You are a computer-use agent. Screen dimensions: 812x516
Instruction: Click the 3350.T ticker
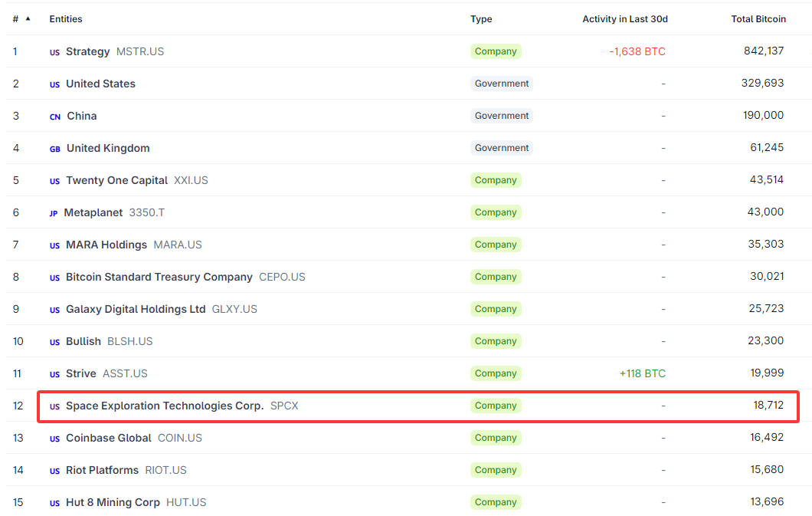[147, 212]
